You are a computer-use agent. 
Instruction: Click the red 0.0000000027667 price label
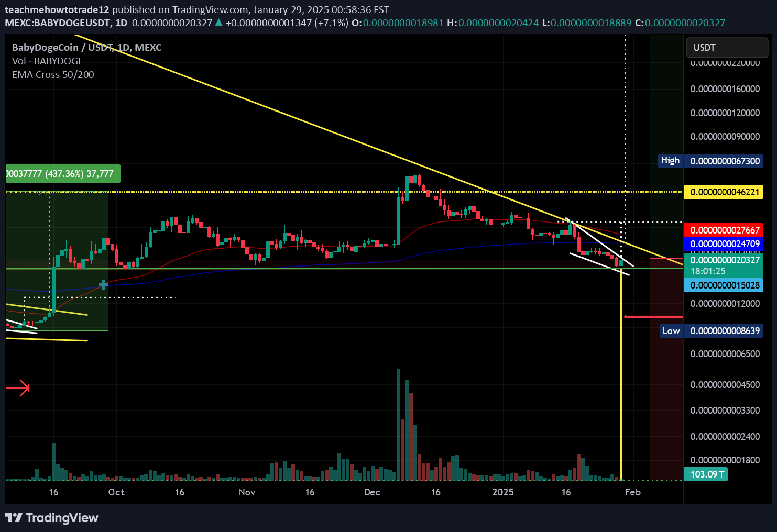click(725, 230)
